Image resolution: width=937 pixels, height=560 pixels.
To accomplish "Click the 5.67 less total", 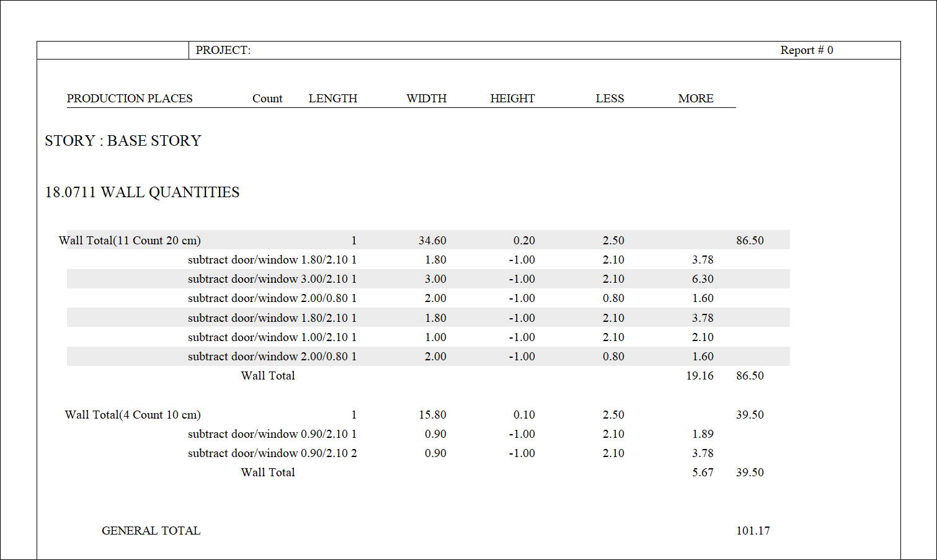I will pyautogui.click(x=703, y=473).
